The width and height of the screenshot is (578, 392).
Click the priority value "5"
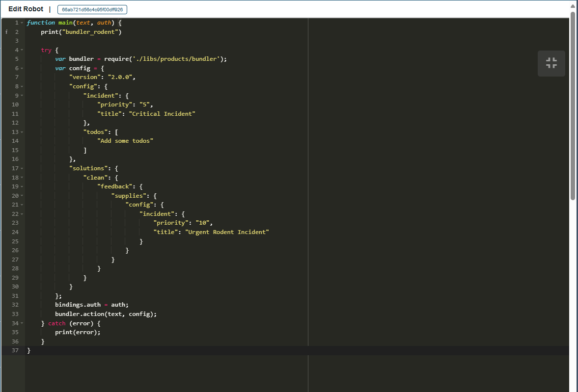(144, 105)
